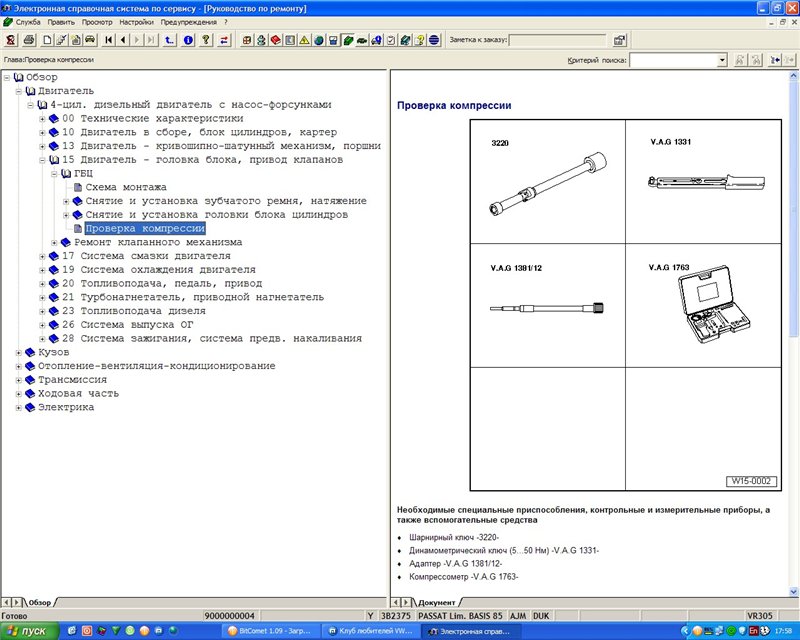Select 'Электрика' in the tree
The height and width of the screenshot is (640, 800).
click(66, 408)
